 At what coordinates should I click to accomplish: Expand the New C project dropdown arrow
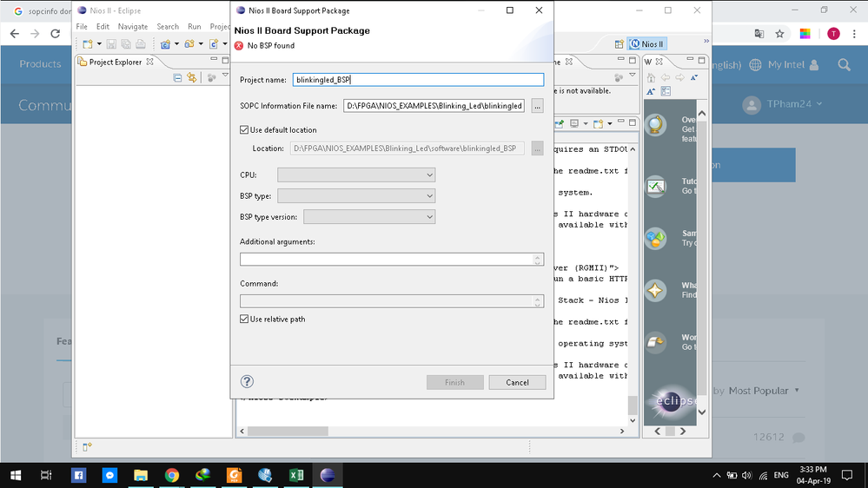pos(176,44)
